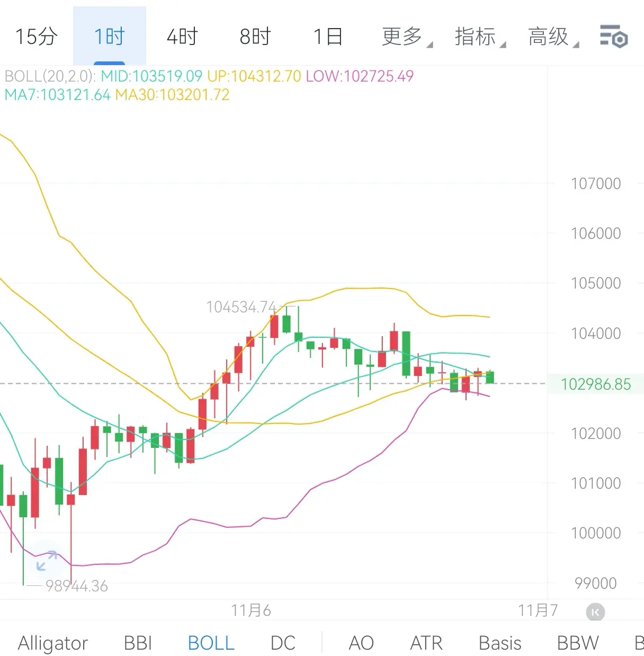Tap the round K button at the chart corner
This screenshot has height=656, width=644.
[595, 612]
